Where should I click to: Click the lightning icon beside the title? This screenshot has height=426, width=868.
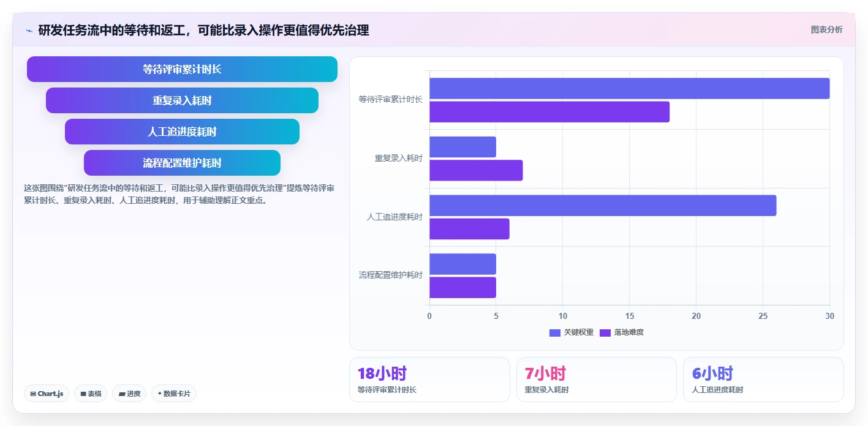[x=29, y=30]
